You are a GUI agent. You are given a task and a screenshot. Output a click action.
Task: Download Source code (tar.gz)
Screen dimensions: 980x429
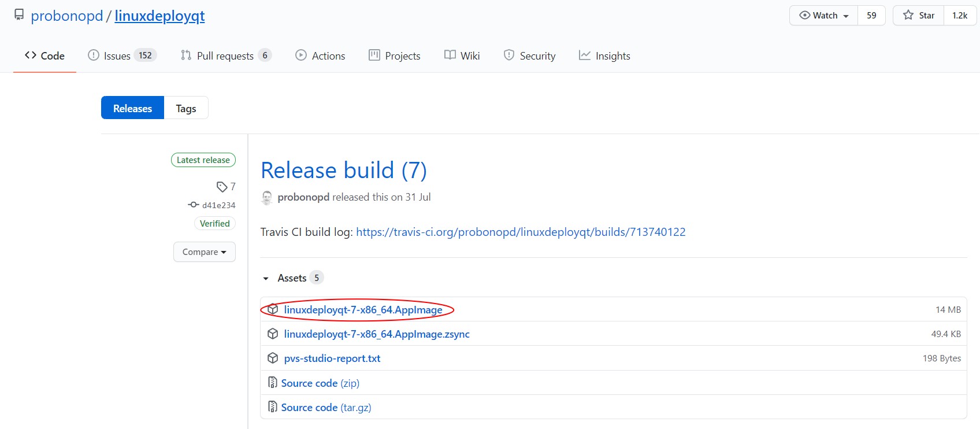pos(326,408)
